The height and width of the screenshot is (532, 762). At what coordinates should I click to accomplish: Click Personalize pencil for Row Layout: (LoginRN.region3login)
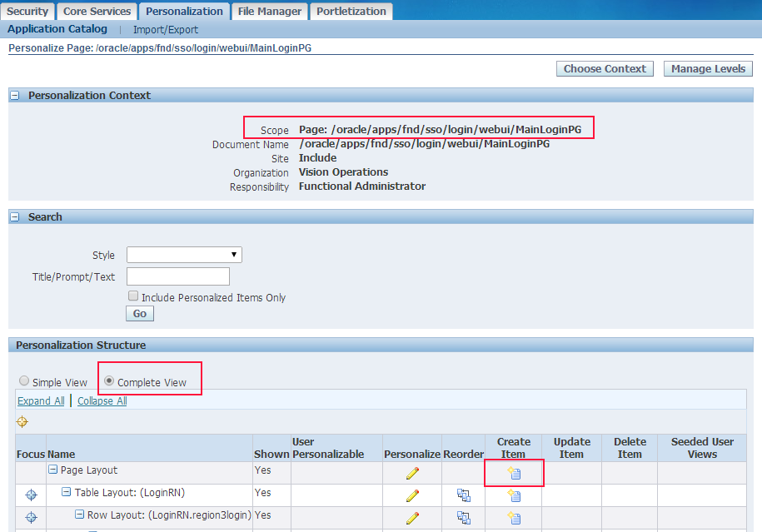pos(412,519)
